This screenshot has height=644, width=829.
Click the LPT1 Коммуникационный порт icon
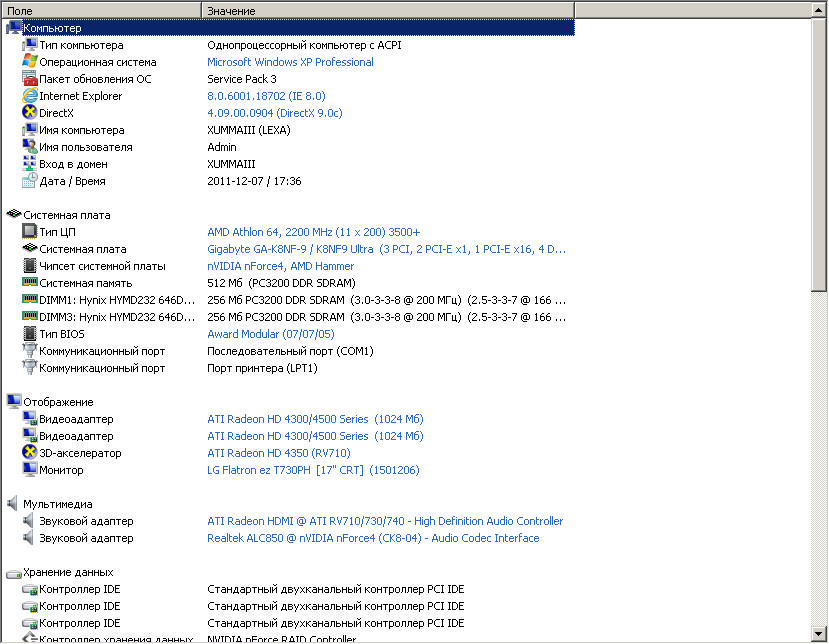click(30, 367)
